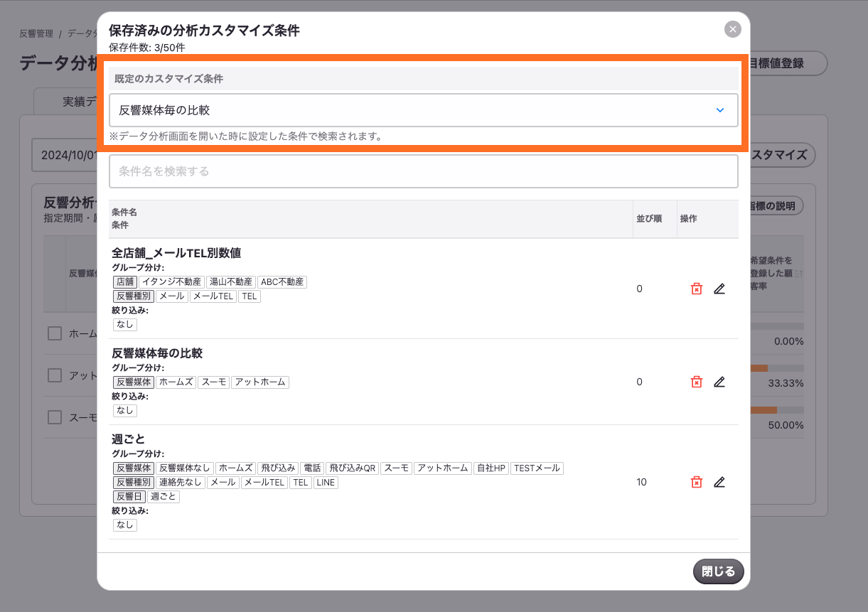Delete the 週ごと condition
The width and height of the screenshot is (868, 612).
(x=697, y=482)
